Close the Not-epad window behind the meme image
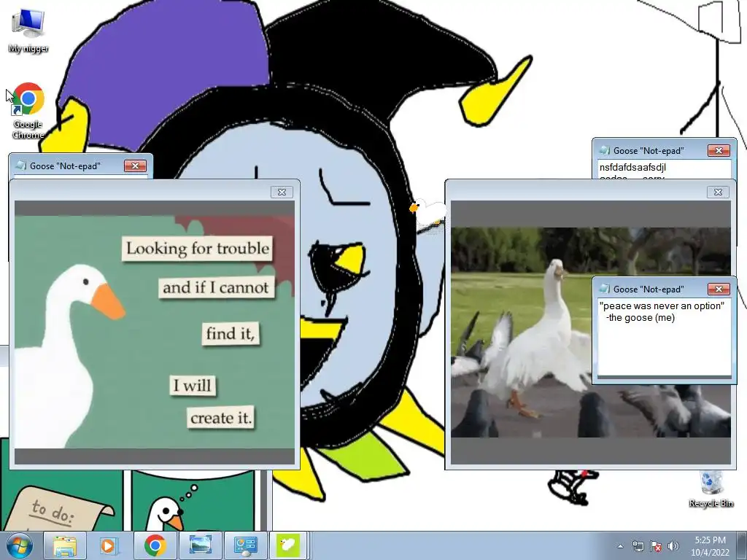This screenshot has width=747, height=560. click(x=135, y=166)
